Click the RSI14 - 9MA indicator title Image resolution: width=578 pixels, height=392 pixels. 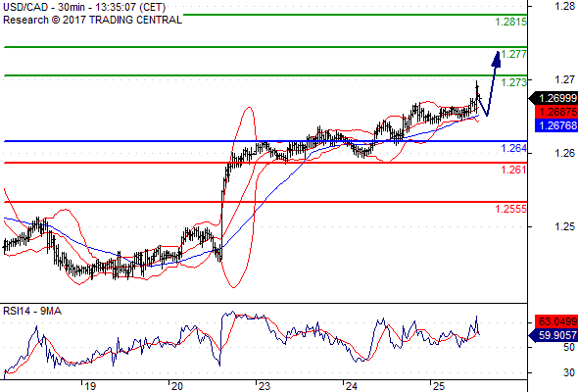coord(32,312)
